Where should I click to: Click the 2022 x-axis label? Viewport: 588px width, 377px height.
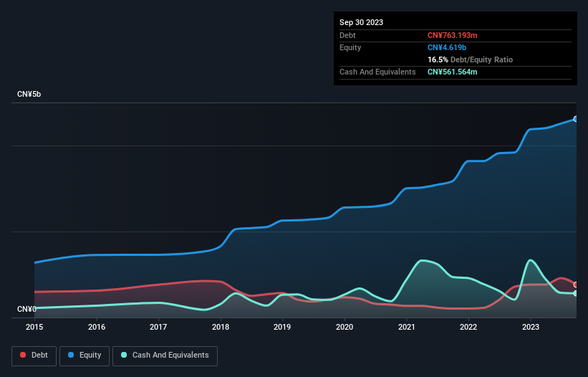click(x=468, y=327)
